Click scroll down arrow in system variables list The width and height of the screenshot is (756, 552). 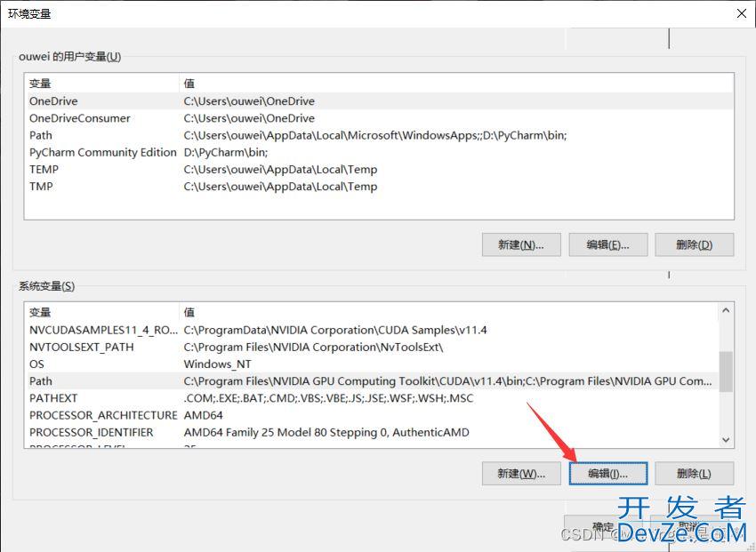[x=726, y=440]
